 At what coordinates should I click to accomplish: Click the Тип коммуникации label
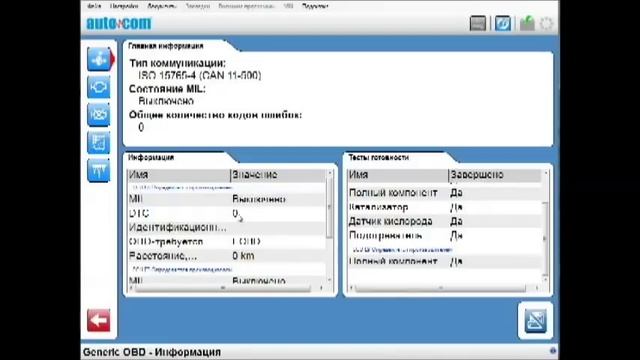pos(178,63)
